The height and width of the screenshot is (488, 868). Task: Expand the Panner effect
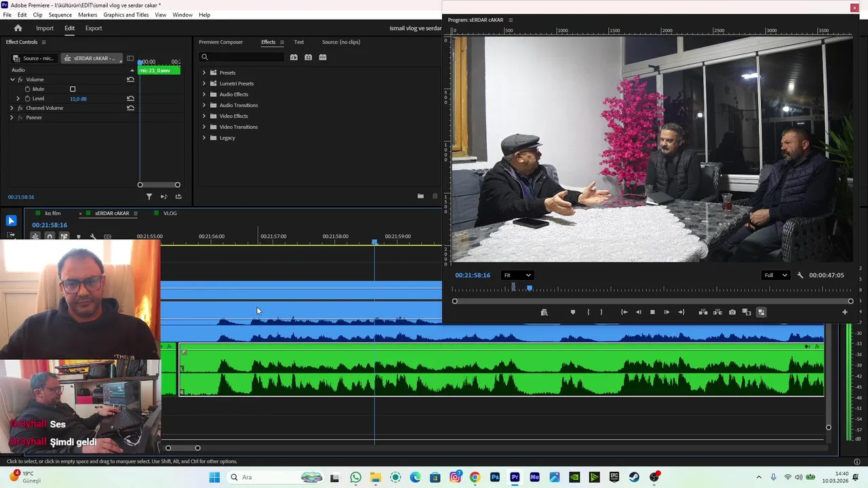[12, 117]
